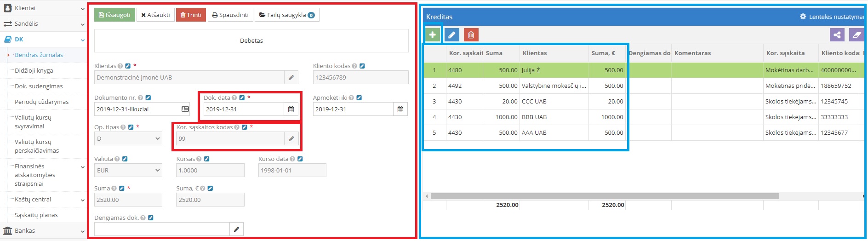Image resolution: width=868 pixels, height=241 pixels.
Task: Click the purple eraser icon in Kreditas
Action: (856, 35)
